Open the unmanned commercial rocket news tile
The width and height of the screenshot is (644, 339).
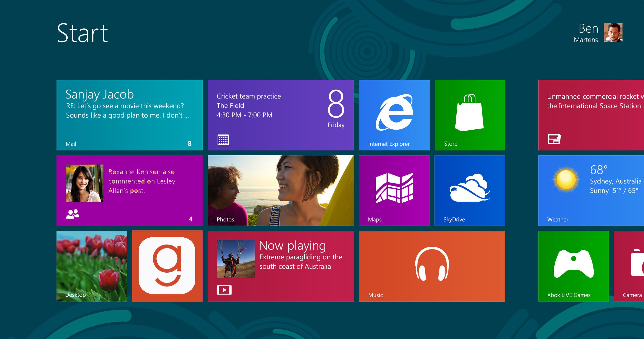tap(591, 115)
